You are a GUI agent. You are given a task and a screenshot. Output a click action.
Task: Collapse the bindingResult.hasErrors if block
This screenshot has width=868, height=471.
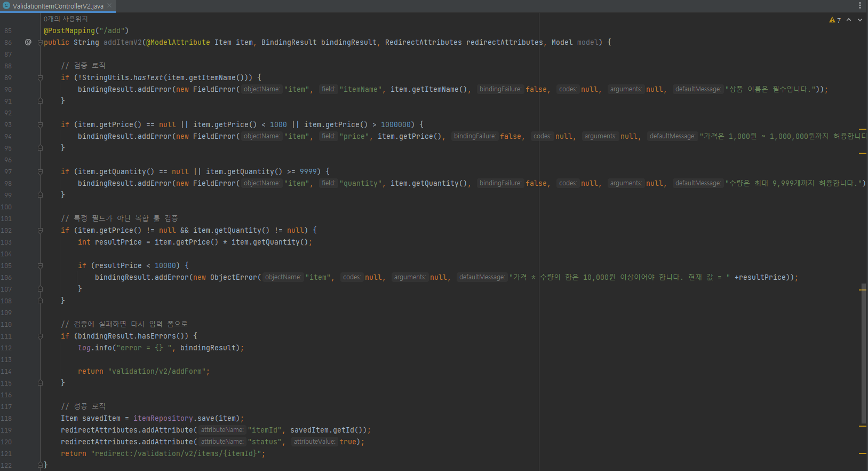click(x=40, y=336)
